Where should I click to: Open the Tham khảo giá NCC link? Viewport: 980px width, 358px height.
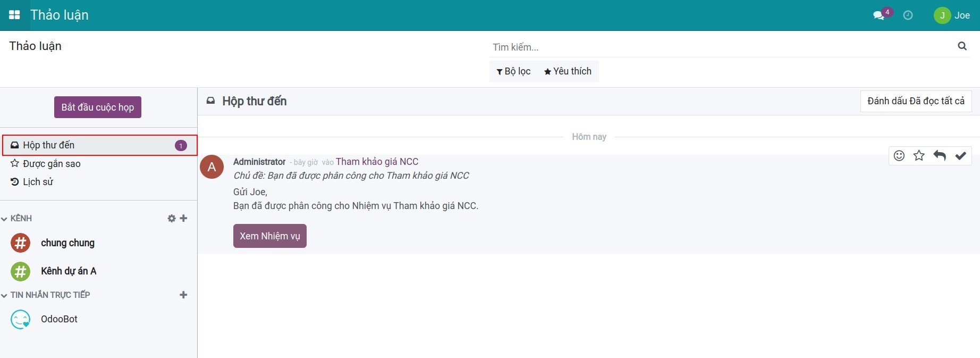pos(377,162)
